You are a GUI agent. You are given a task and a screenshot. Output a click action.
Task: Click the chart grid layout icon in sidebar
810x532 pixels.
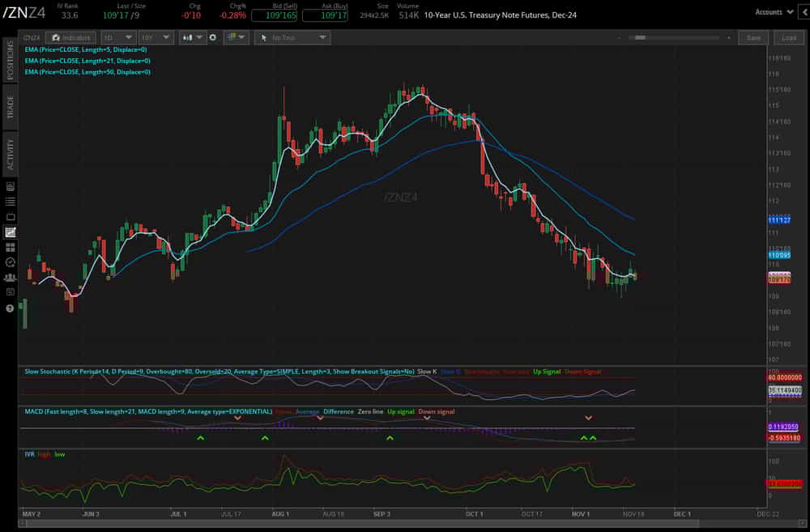10,249
